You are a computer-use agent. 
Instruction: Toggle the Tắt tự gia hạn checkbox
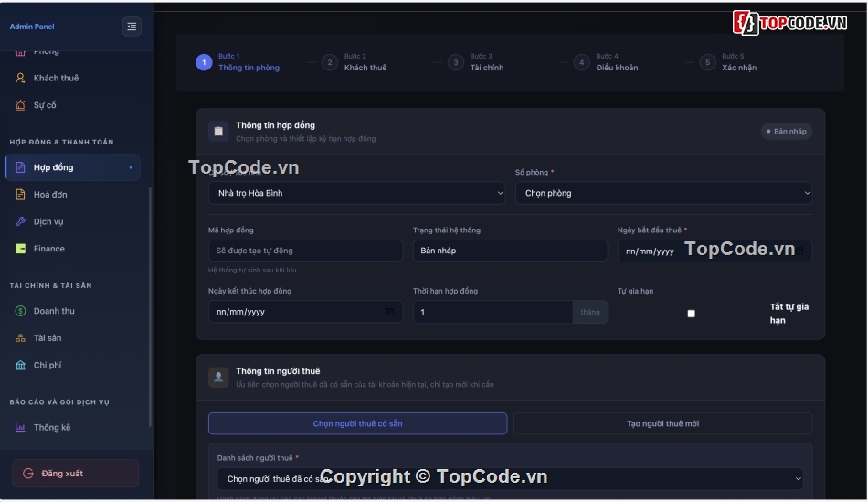click(691, 314)
